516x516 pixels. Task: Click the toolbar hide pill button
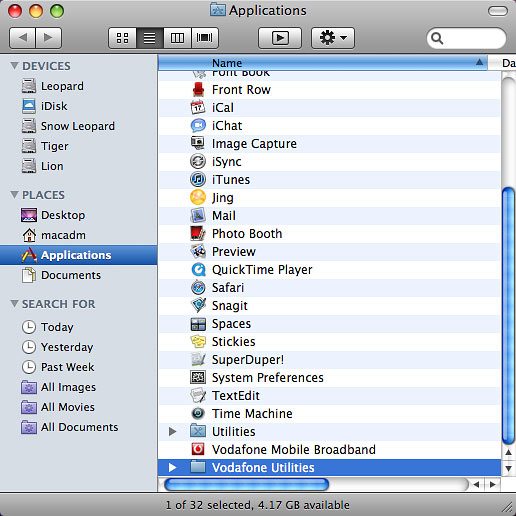point(498,11)
